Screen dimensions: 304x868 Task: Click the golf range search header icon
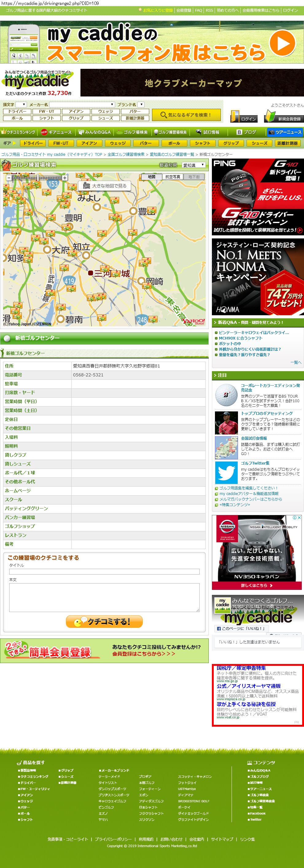point(6,165)
